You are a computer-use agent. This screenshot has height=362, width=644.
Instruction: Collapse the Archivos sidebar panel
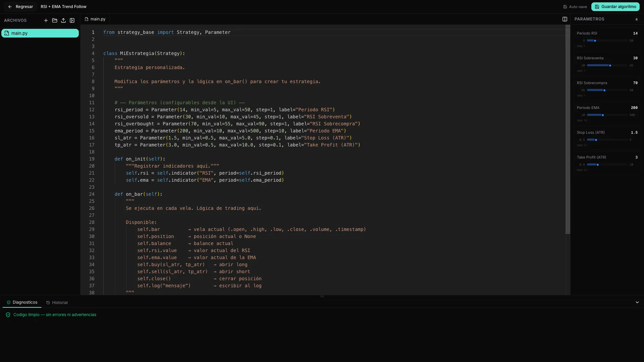pos(72,20)
